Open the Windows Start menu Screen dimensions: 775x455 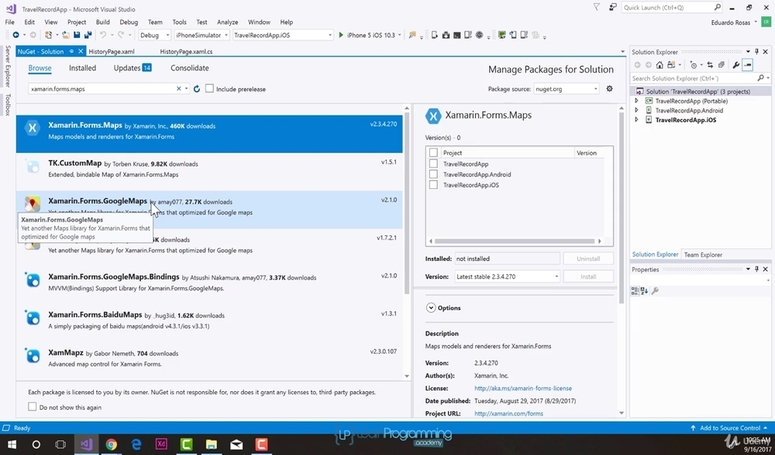click(11, 445)
